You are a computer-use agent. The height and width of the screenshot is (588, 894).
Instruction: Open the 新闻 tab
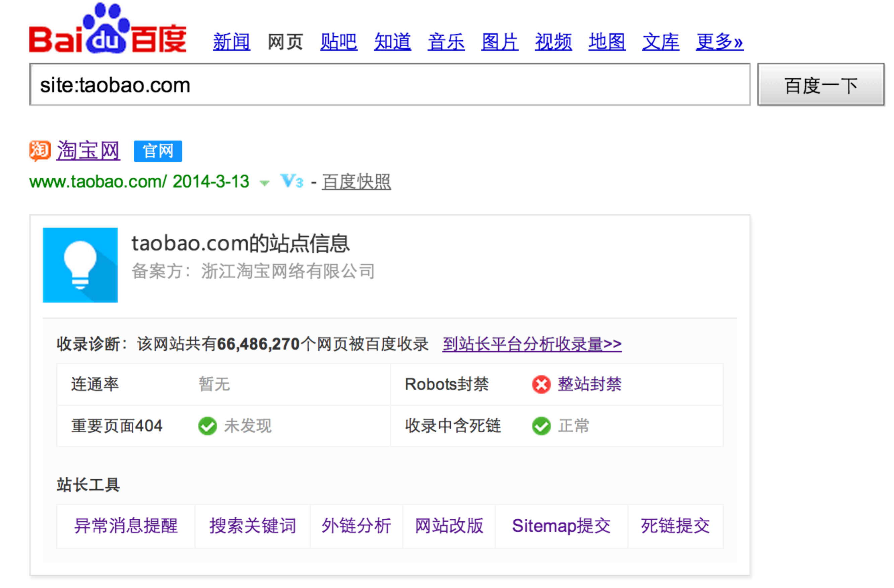[232, 42]
